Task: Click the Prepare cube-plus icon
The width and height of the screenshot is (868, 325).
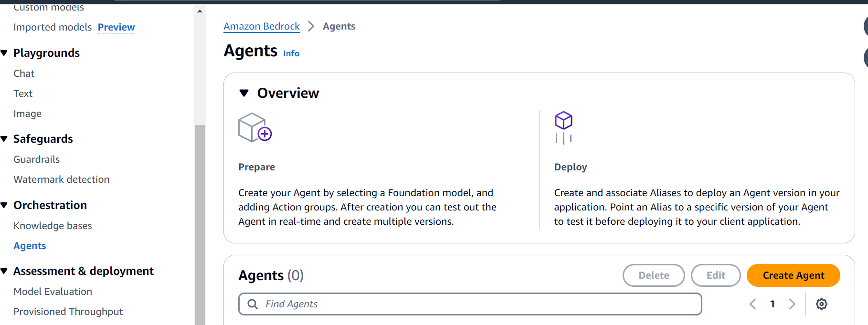Action: pyautogui.click(x=255, y=127)
